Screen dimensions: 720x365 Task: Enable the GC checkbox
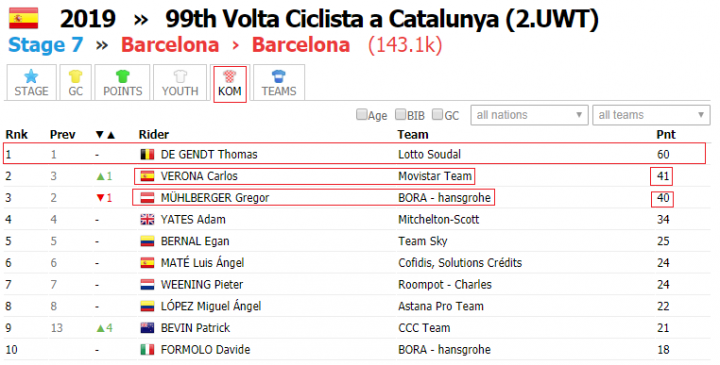click(x=438, y=114)
